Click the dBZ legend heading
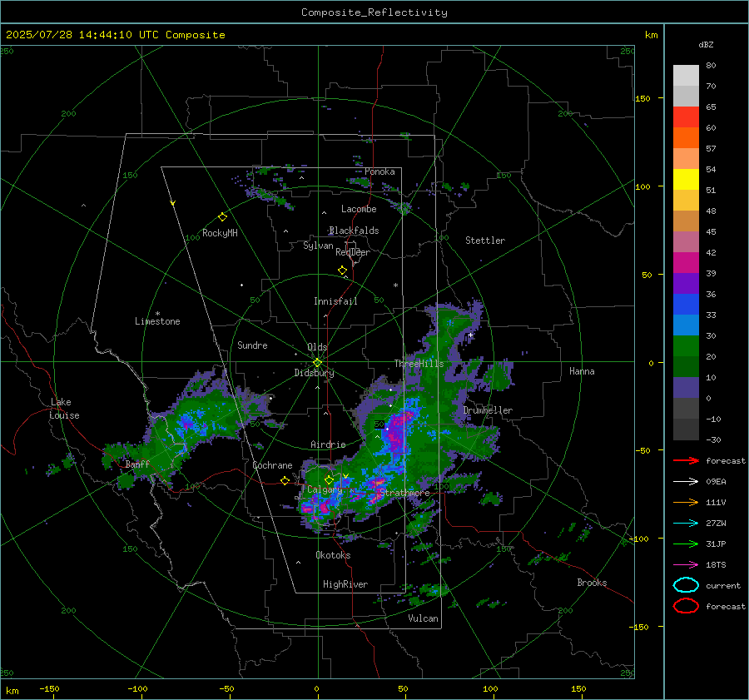 tap(706, 44)
